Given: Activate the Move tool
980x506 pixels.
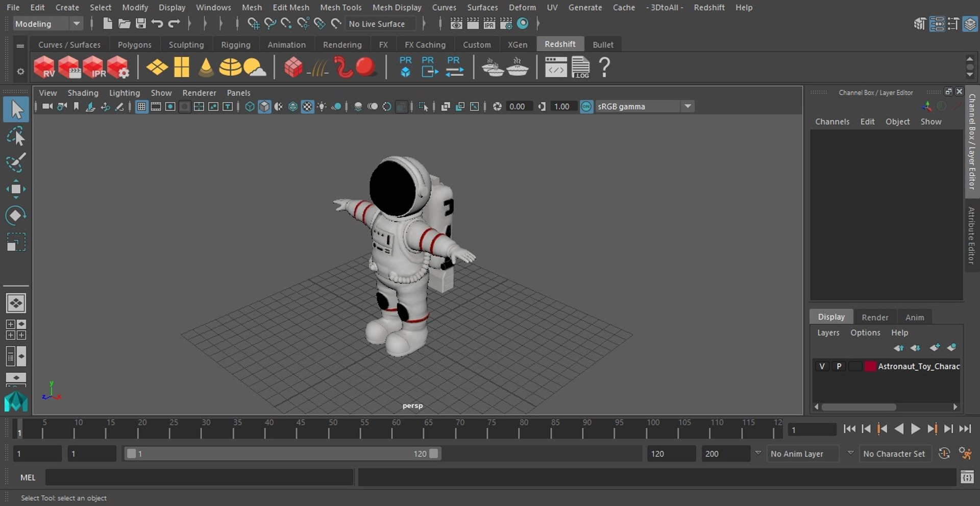Looking at the screenshot, I should (x=16, y=189).
